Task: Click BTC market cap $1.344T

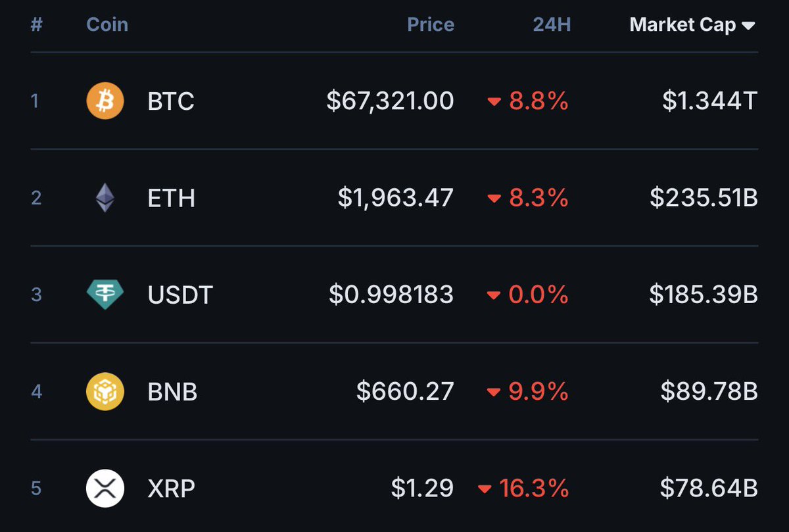Action: 709,101
